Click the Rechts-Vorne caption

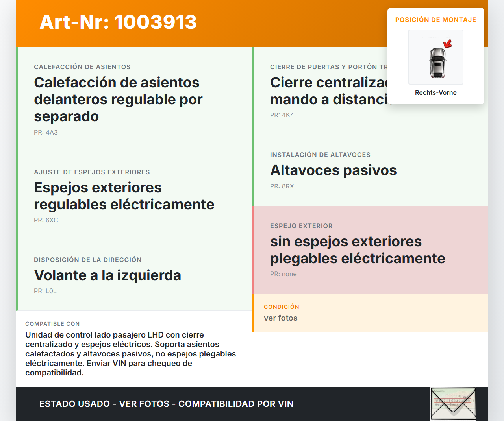pyautogui.click(x=436, y=92)
